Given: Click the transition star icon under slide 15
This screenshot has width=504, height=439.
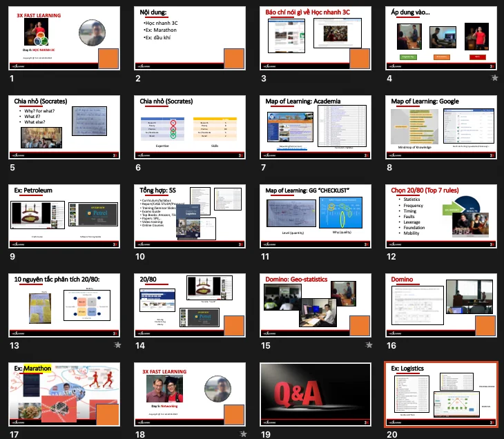Looking at the screenshot, I should (369, 345).
